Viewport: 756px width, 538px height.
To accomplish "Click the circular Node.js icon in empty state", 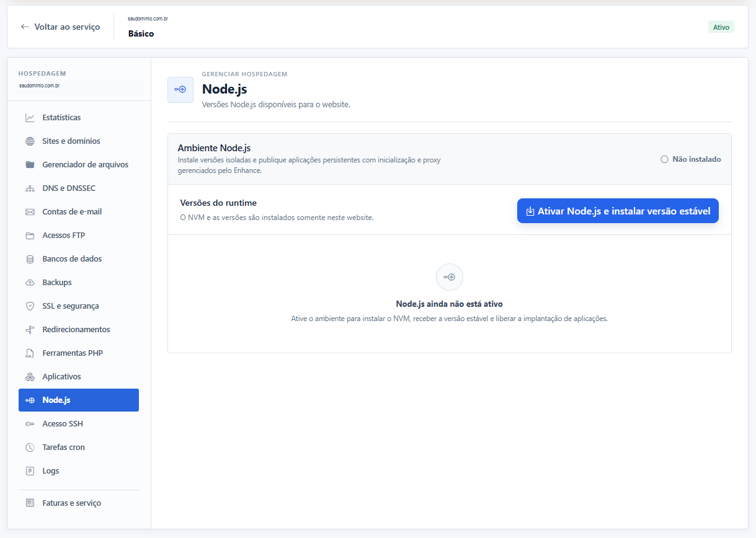I will coord(450,277).
